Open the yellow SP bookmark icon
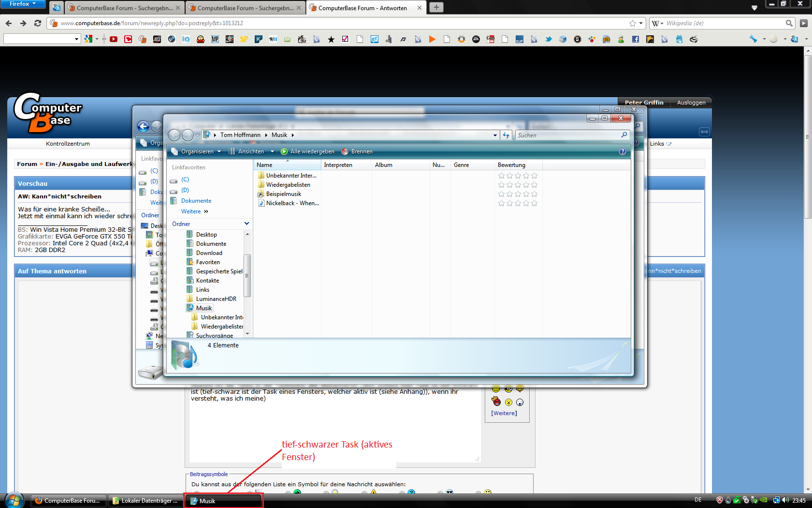812x508 pixels. 244,39
